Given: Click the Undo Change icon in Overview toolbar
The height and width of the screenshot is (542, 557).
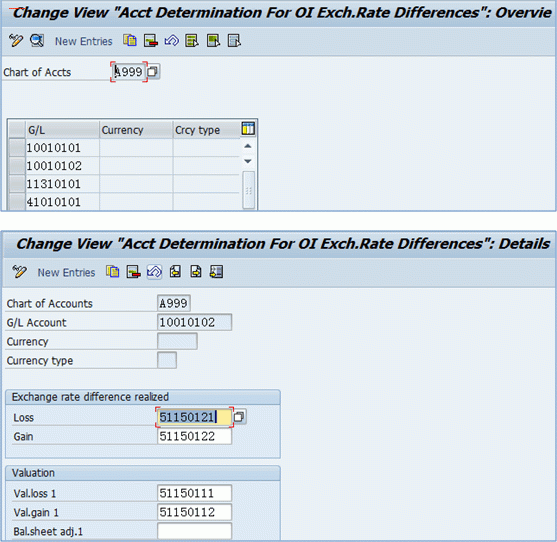Looking at the screenshot, I should click(172, 40).
